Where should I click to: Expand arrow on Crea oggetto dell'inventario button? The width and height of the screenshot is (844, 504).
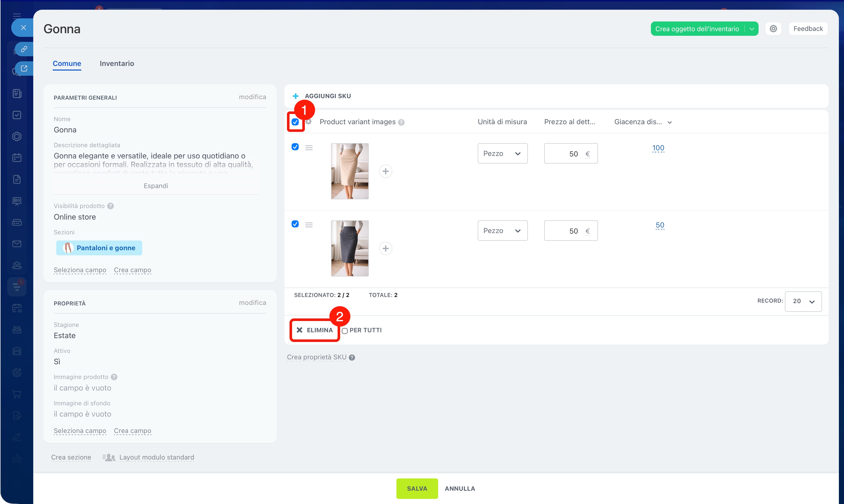(752, 29)
